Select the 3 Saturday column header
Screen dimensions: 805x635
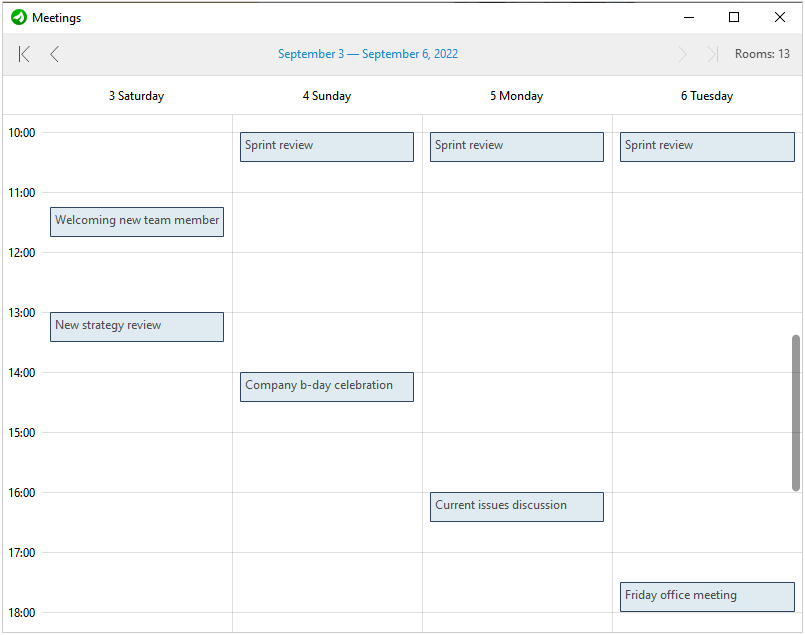pos(137,96)
